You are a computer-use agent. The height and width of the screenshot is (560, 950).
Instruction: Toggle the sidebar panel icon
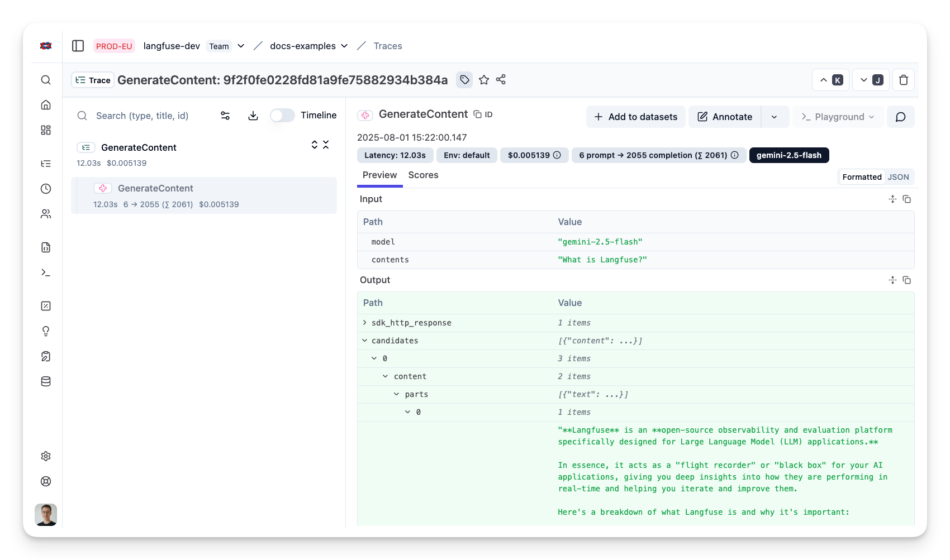[x=78, y=46]
